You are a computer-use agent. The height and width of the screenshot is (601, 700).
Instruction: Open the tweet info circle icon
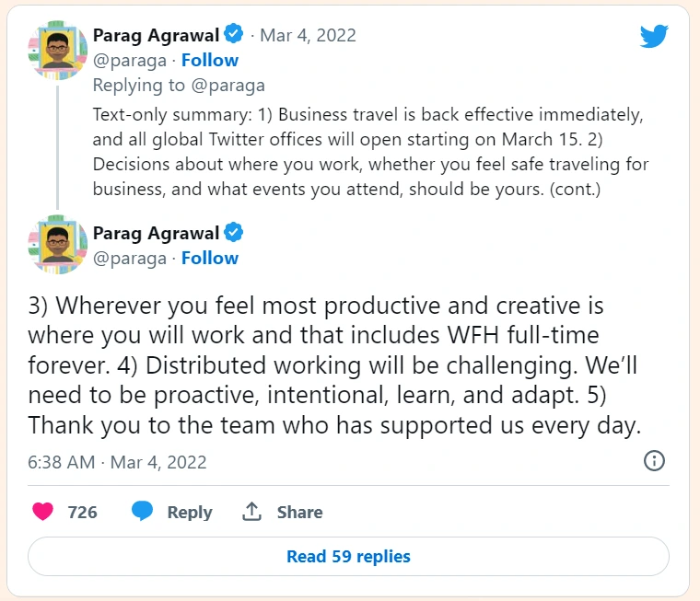(654, 460)
